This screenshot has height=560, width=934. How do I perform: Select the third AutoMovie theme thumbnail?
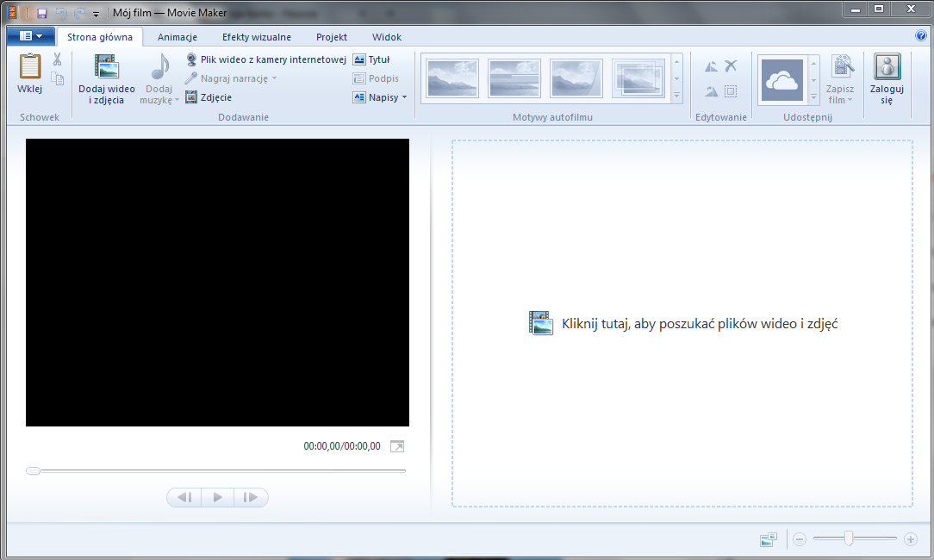[576, 78]
